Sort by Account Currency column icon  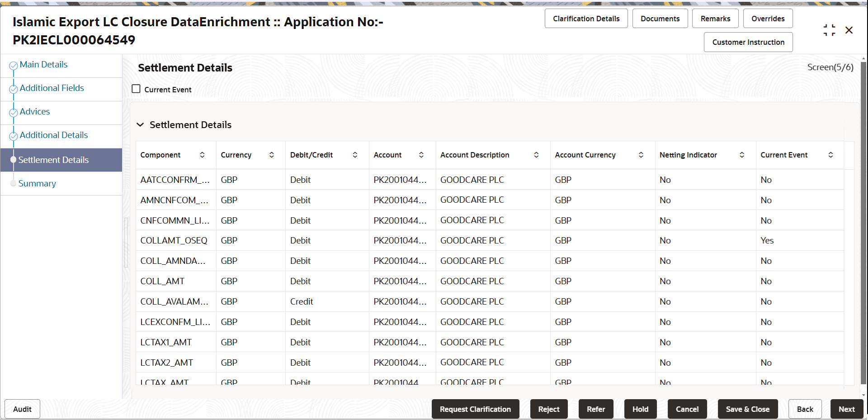(641, 155)
